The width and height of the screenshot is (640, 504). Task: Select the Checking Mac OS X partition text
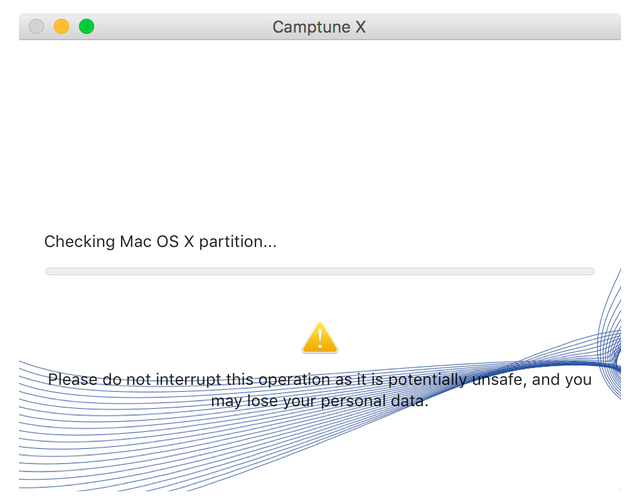coord(160,242)
